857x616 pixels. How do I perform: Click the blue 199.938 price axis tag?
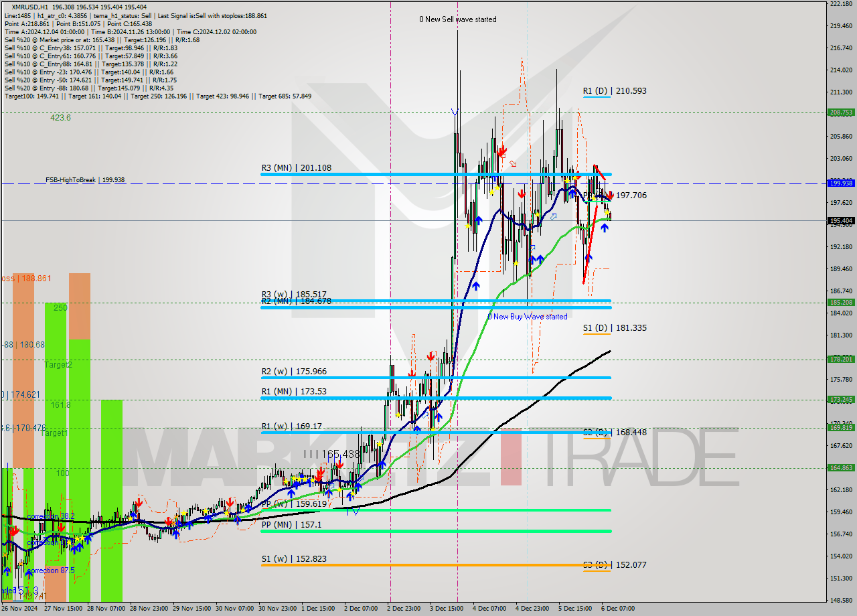[841, 183]
